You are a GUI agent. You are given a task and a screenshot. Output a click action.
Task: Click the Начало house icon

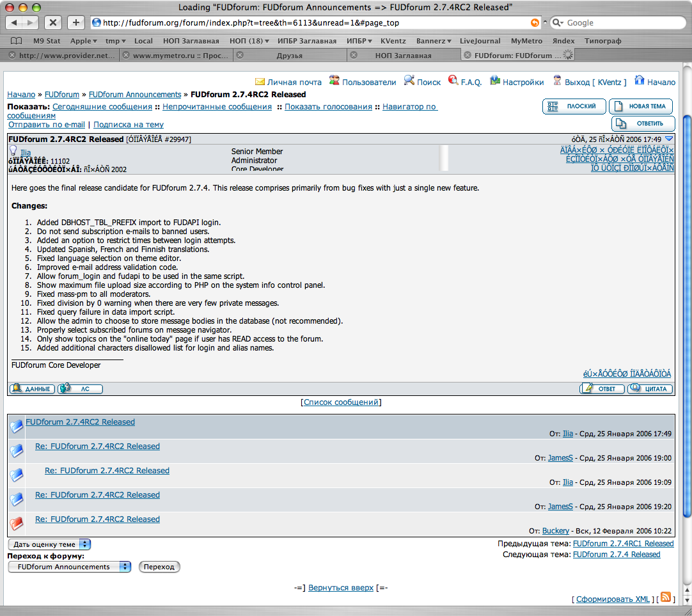tap(640, 81)
